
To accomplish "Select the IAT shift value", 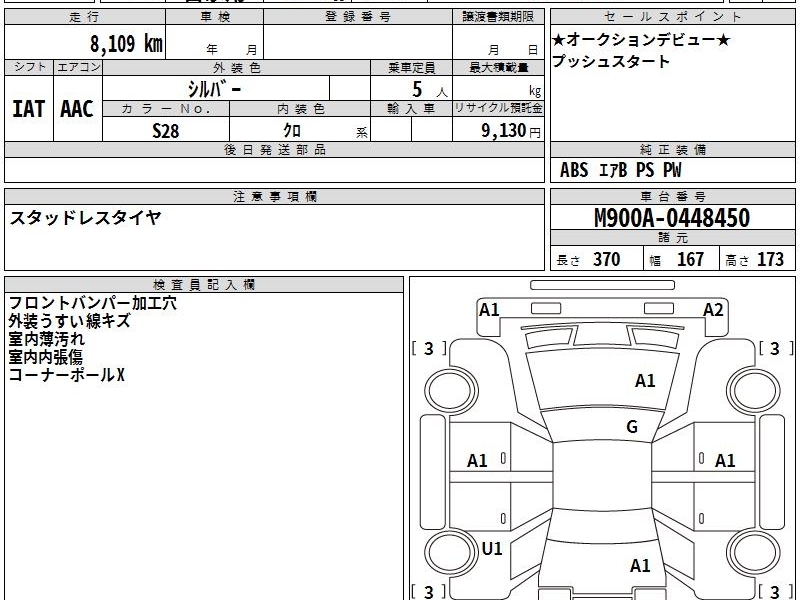I will pos(29,109).
